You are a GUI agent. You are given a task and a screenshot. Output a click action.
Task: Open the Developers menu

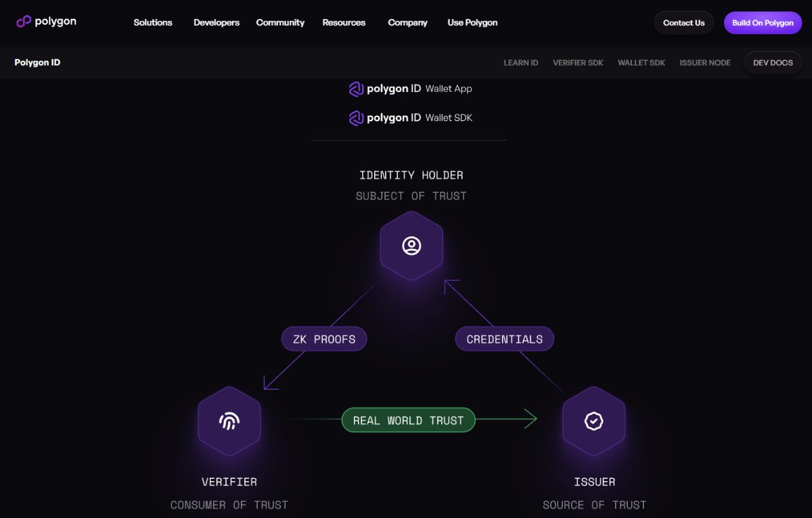217,22
